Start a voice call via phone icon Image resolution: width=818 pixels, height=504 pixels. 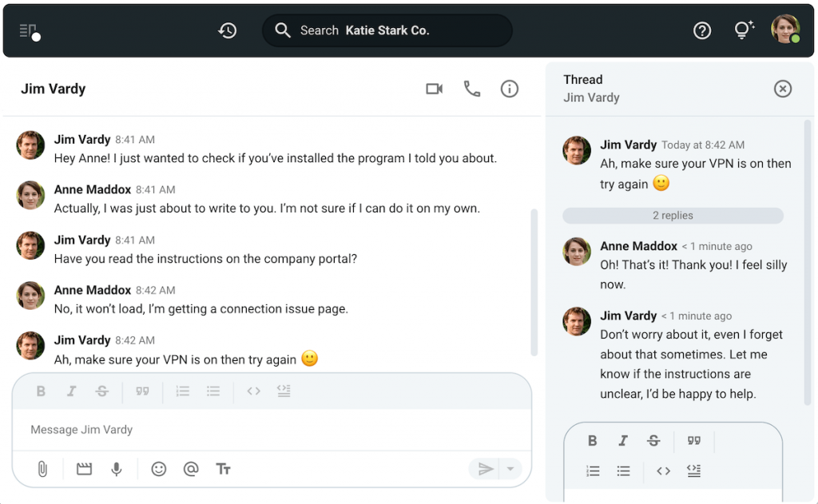coord(472,89)
